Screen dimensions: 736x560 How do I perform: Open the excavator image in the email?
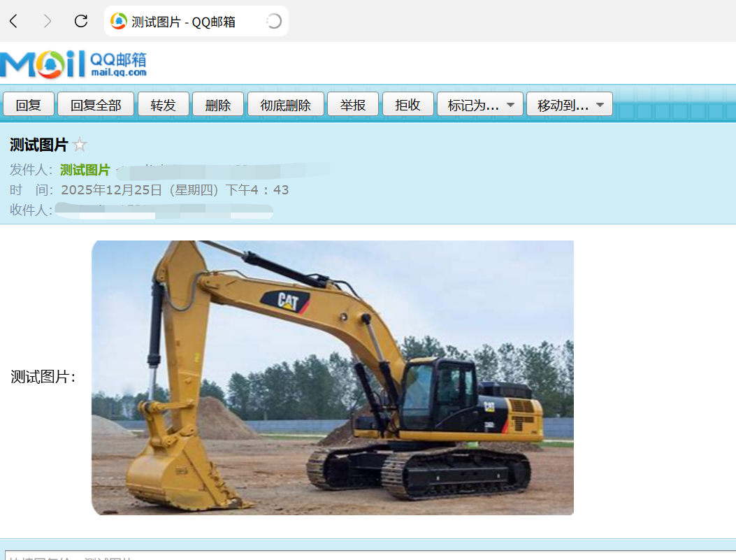332,378
